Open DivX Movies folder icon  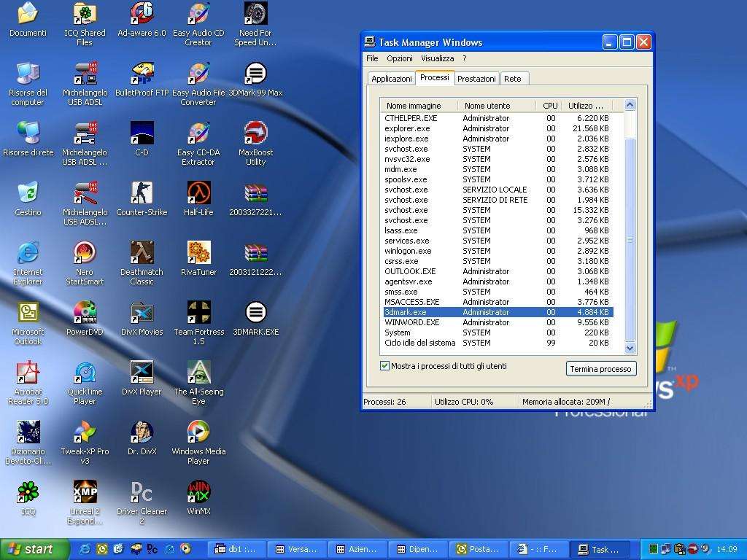(x=142, y=319)
